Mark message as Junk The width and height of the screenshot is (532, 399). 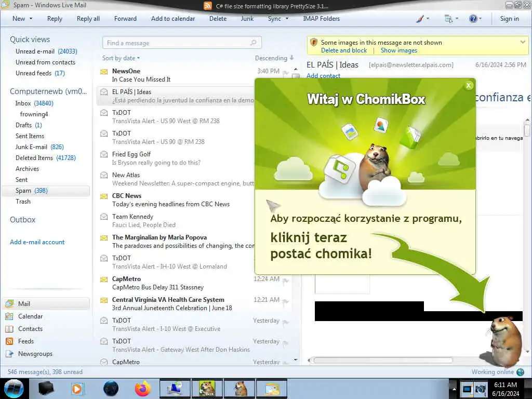coord(247,19)
